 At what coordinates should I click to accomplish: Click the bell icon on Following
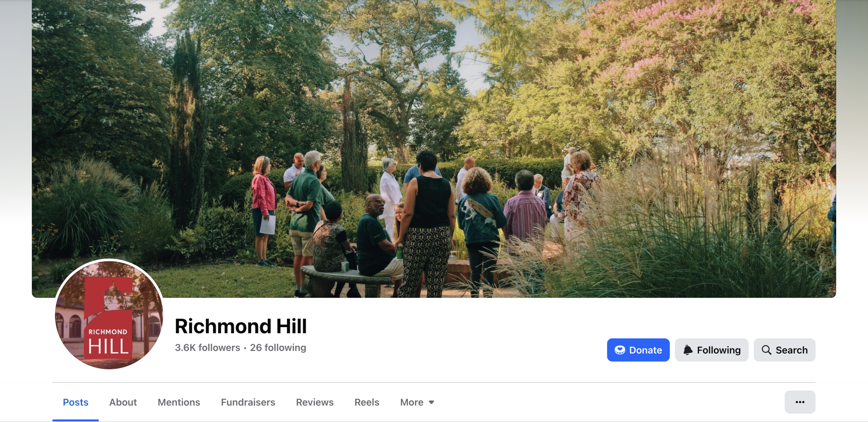688,350
